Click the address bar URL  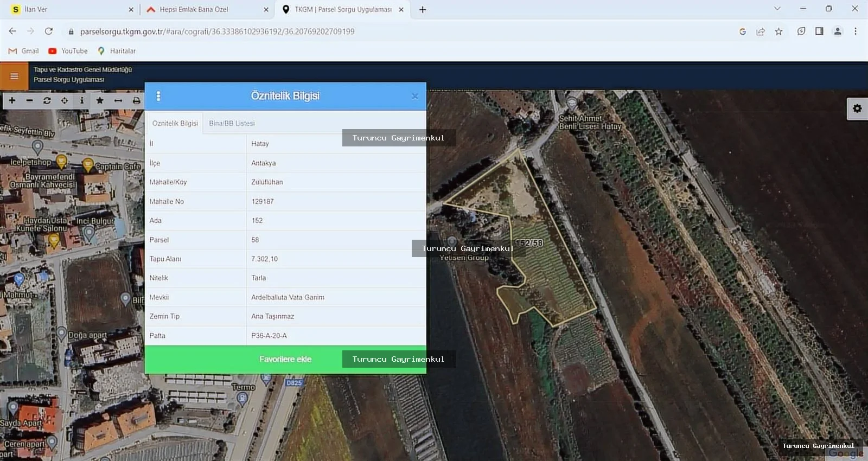[x=217, y=31]
